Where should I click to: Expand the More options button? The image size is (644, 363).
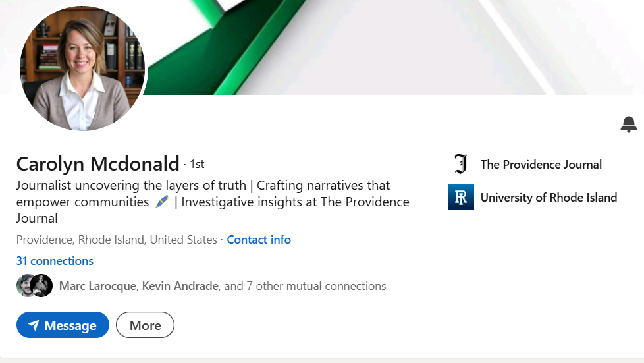coord(145,325)
